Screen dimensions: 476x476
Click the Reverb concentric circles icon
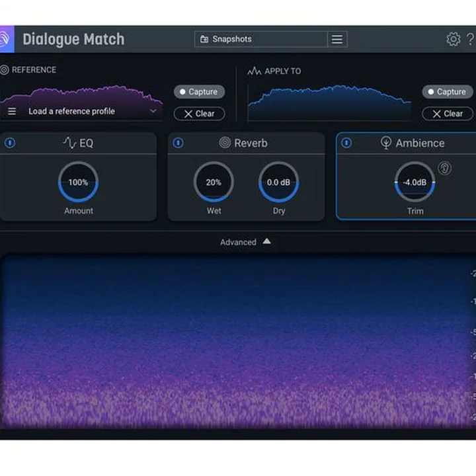225,142
